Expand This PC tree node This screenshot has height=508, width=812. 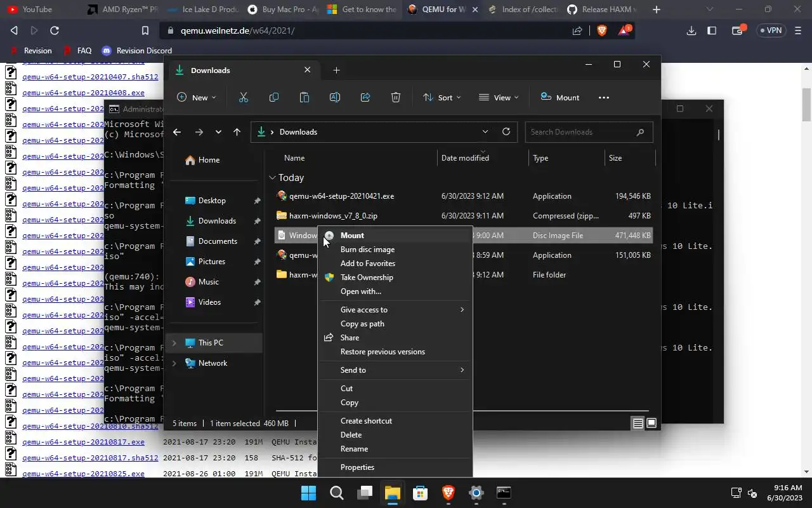(x=174, y=343)
